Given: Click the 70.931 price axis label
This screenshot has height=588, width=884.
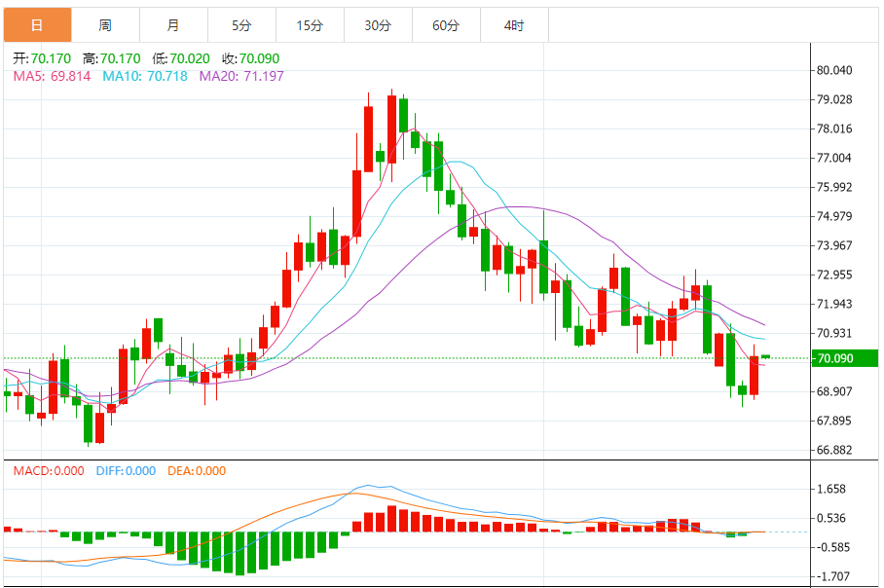Looking at the screenshot, I should [x=834, y=333].
